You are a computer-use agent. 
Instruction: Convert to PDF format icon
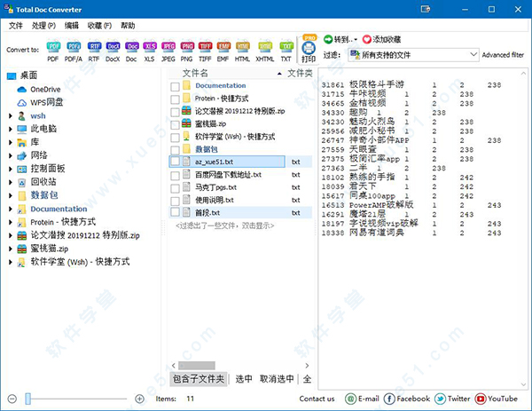point(53,47)
